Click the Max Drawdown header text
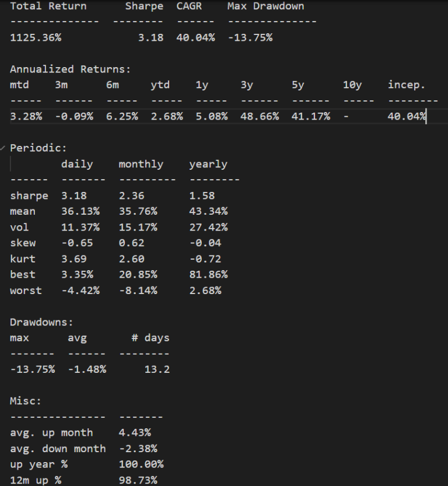 [265, 6]
